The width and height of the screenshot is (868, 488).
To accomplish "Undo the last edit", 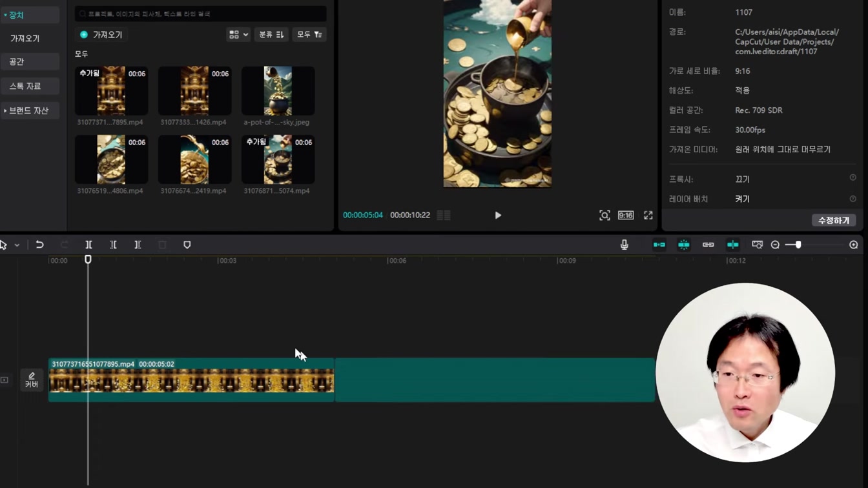I will point(39,245).
